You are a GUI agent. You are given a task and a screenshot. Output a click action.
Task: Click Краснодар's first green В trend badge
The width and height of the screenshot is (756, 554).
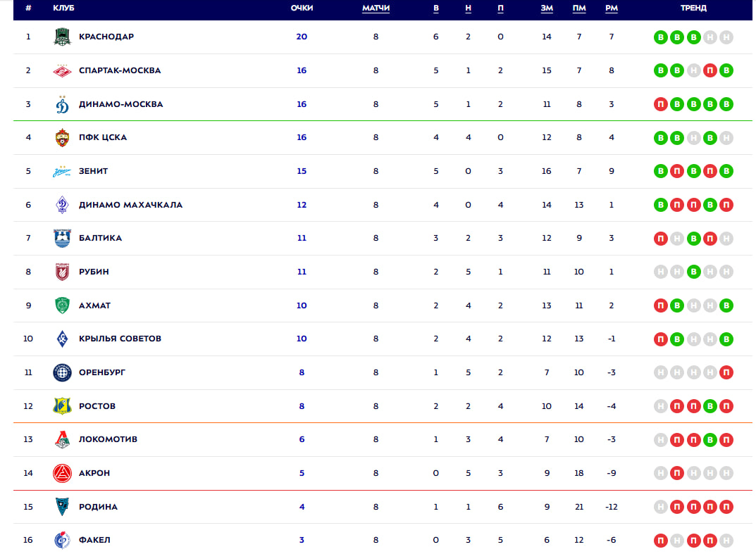661,37
